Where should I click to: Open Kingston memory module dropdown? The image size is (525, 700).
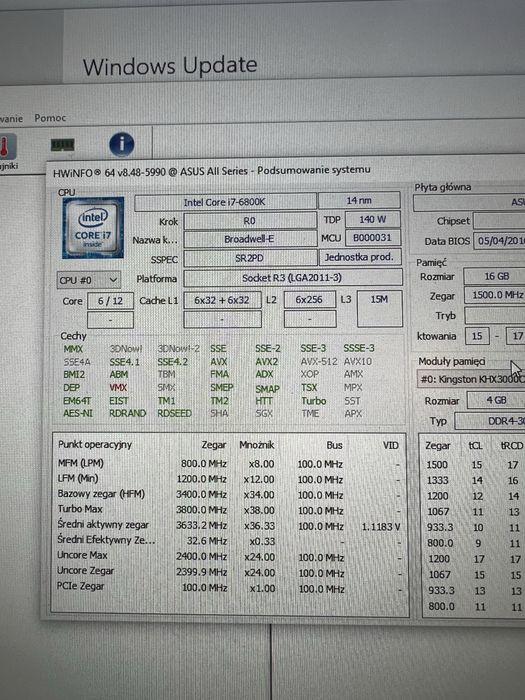pyautogui.click(x=471, y=379)
